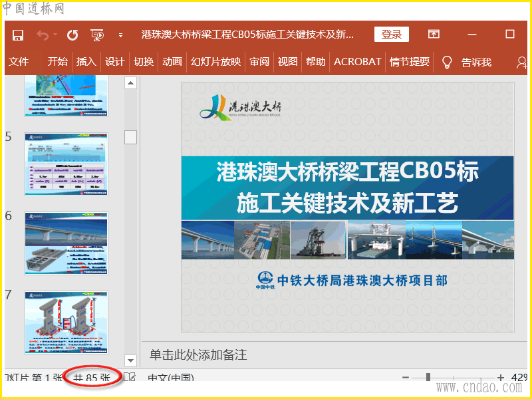Save the presentation with the floppy disk icon
The width and height of the screenshot is (532, 399).
(18, 35)
